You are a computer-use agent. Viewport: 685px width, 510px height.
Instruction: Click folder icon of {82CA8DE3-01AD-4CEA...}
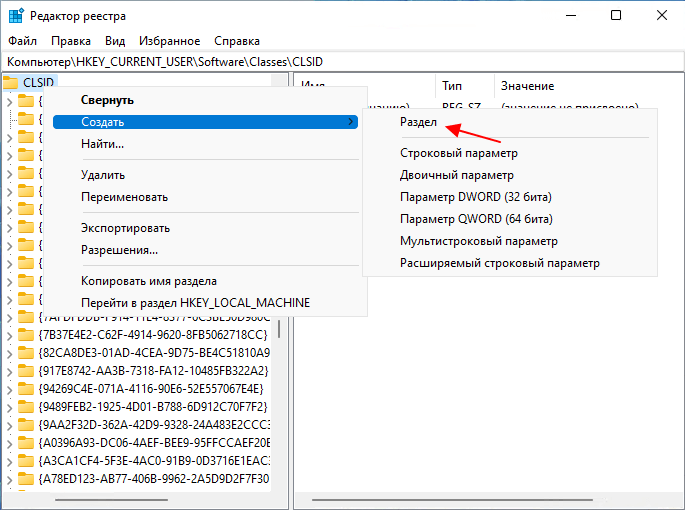click(x=26, y=353)
